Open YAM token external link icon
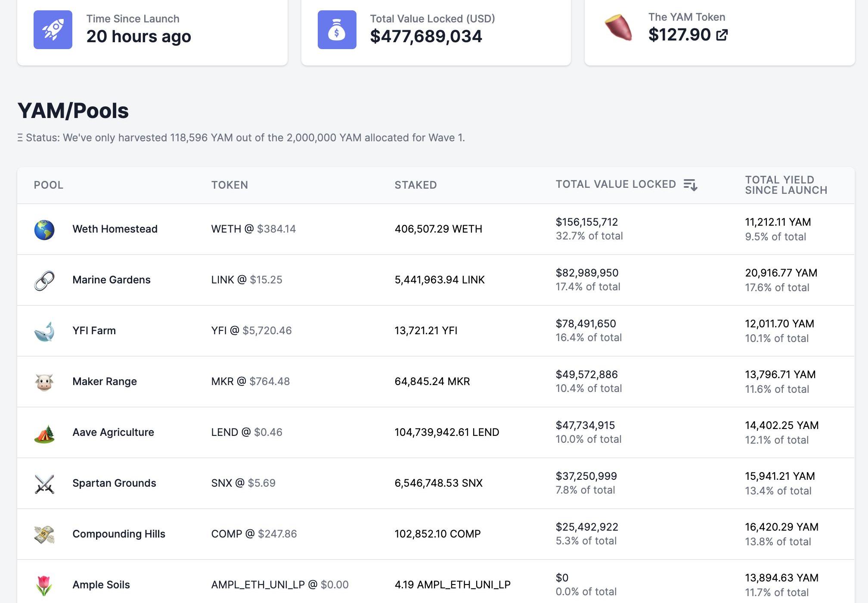Viewport: 868px width, 603px height. point(722,35)
